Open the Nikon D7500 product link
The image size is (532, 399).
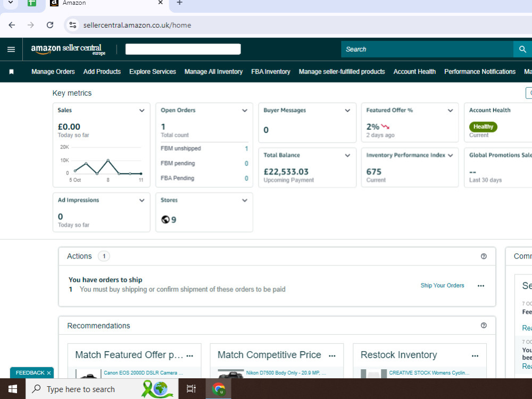pos(286,373)
